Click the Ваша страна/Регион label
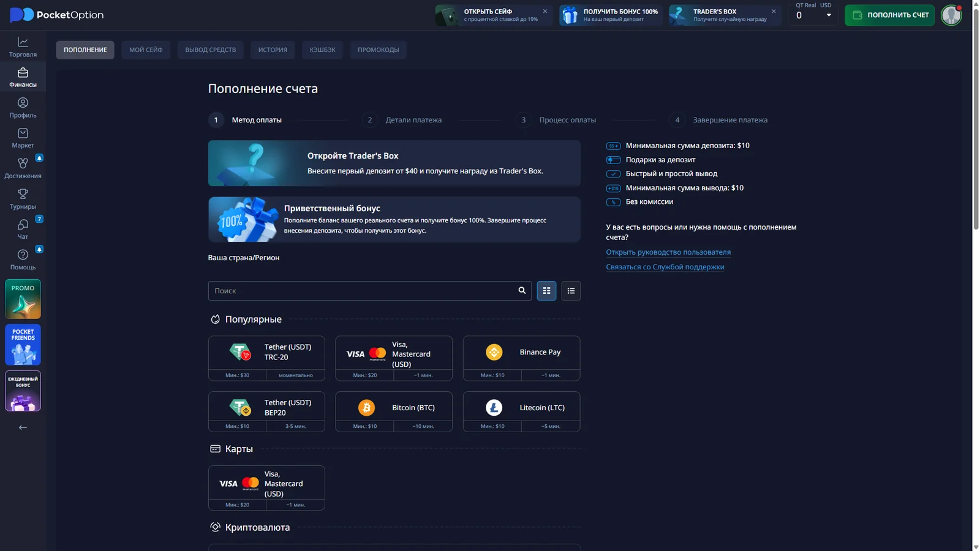Viewport: 980px width, 551px height. click(244, 258)
